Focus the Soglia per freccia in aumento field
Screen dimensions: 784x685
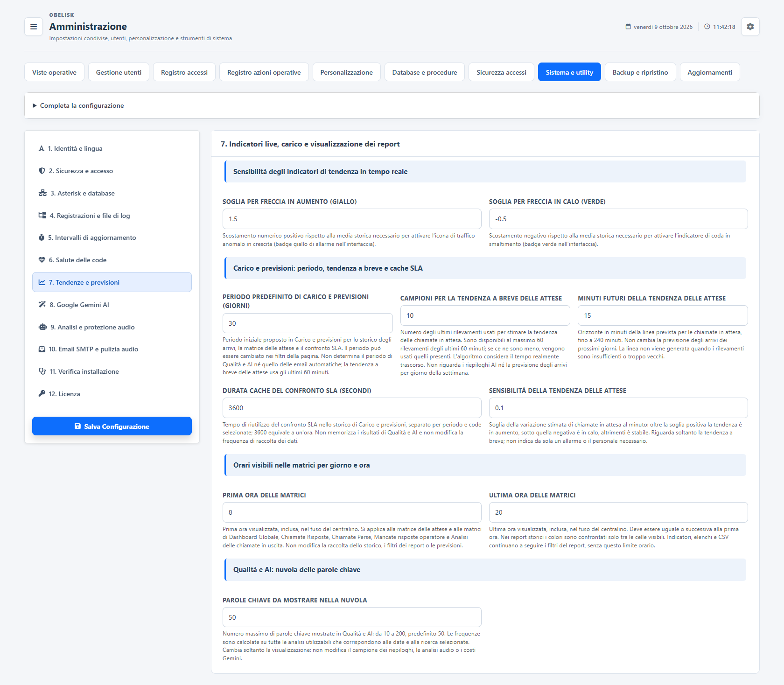(352, 219)
